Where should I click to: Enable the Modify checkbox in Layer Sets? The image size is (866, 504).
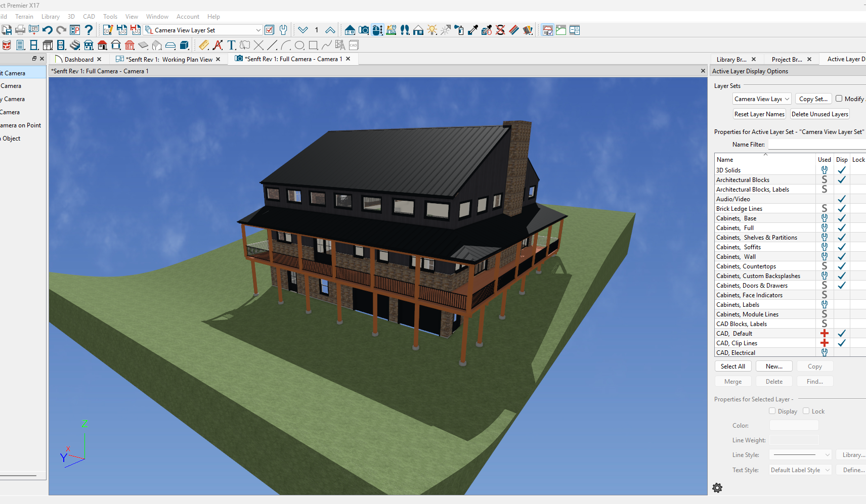(x=839, y=99)
